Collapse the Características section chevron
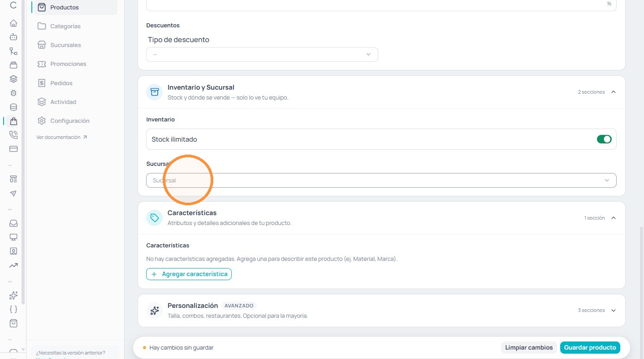This screenshot has height=359, width=644. pos(614,218)
